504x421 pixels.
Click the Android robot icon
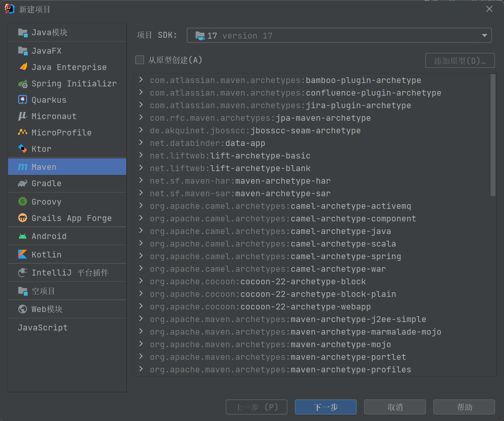(x=23, y=236)
